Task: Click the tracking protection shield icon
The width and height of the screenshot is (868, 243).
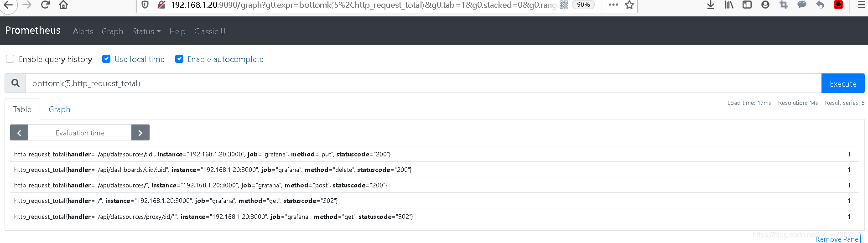Action: click(145, 5)
